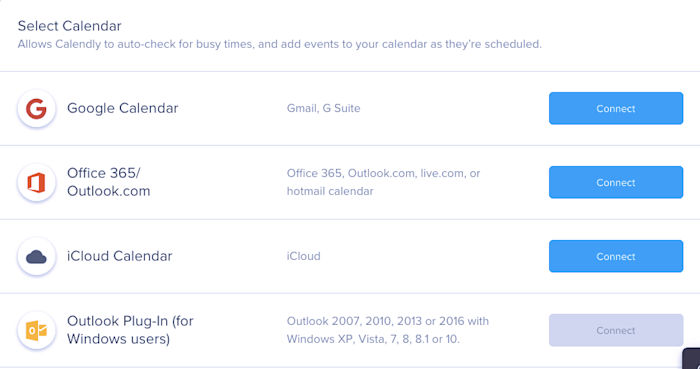Select the Office 365/Outlook.com label
700x369 pixels.
108,182
